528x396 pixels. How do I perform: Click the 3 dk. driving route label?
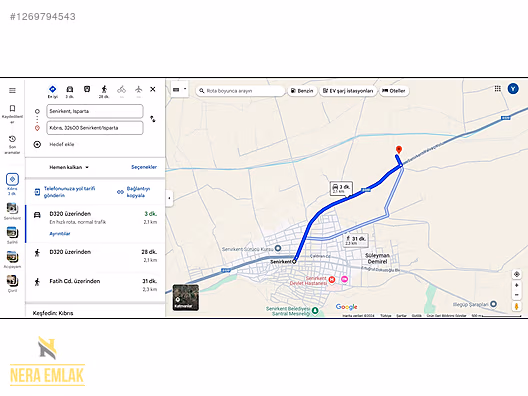click(341, 189)
